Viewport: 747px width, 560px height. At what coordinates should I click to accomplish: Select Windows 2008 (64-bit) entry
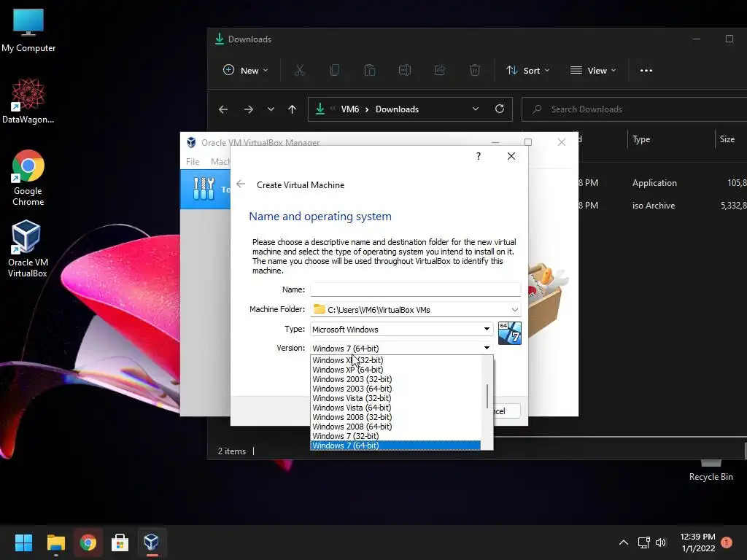tap(395, 427)
